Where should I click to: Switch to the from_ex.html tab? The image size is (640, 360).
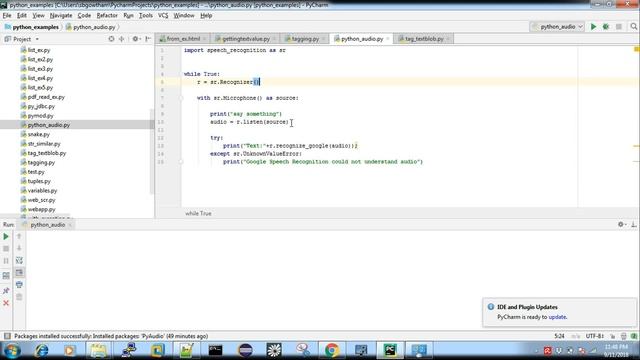tap(183, 39)
